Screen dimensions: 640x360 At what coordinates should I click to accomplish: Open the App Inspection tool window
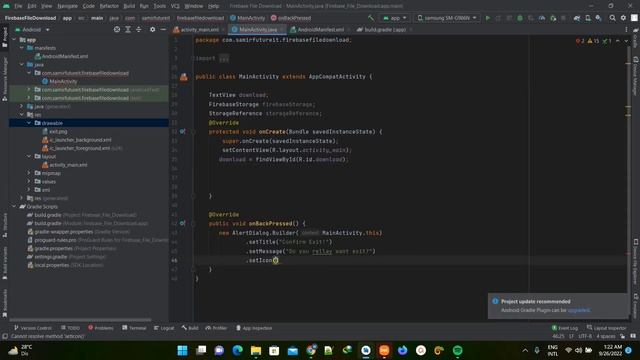coord(254,328)
